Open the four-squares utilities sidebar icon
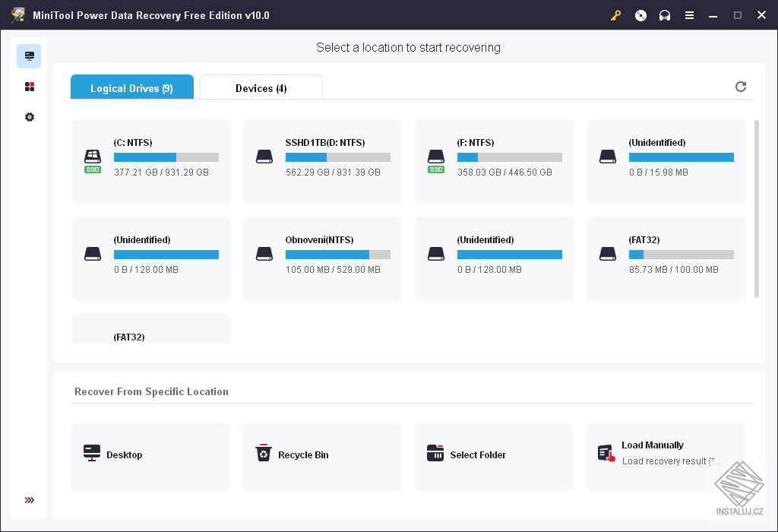 (30, 87)
